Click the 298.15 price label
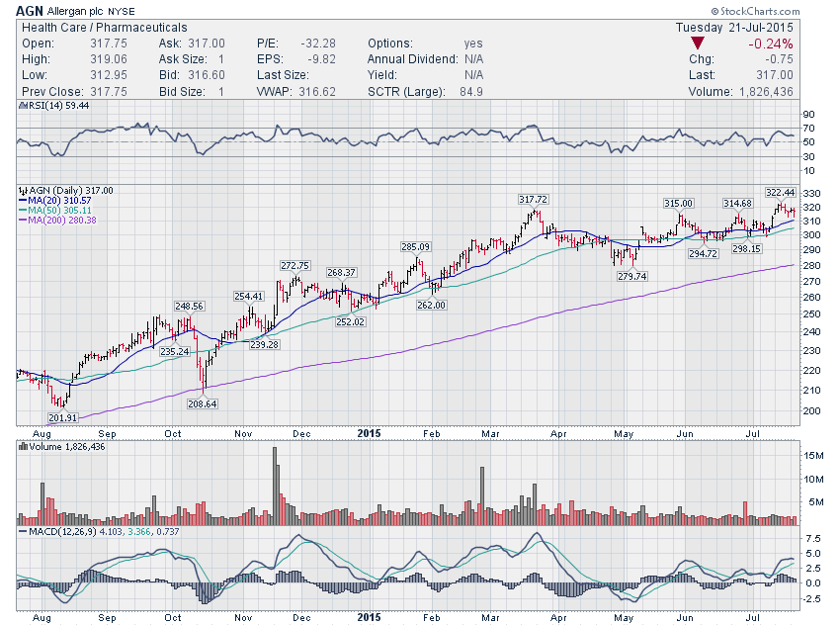840x626 pixels. [747, 248]
